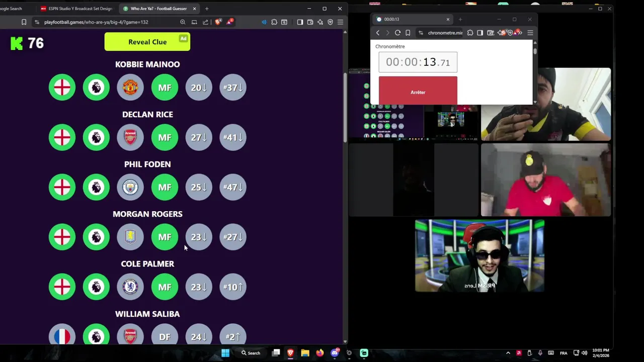The height and width of the screenshot is (362, 644).
Task: Select the 00:00:13 chronometer tab
Action: point(413,19)
